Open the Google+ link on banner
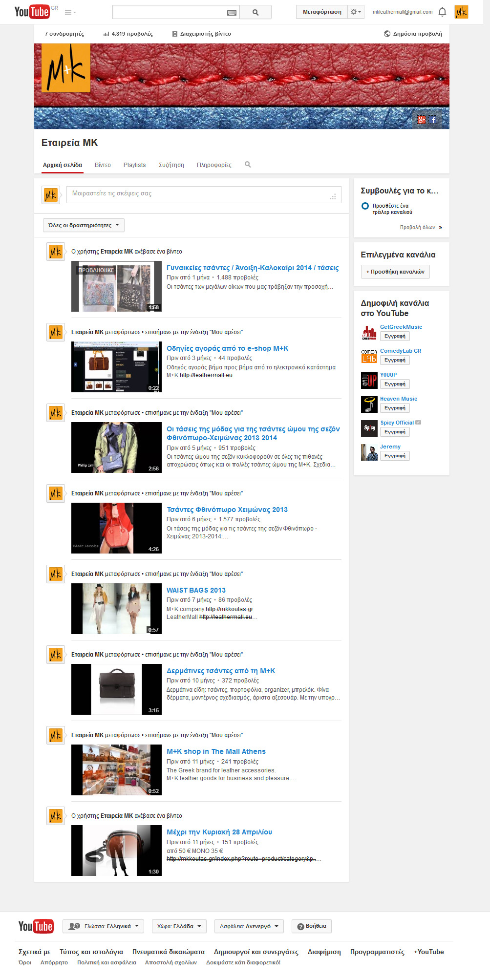Viewport: 490px width, 980px height. (422, 120)
